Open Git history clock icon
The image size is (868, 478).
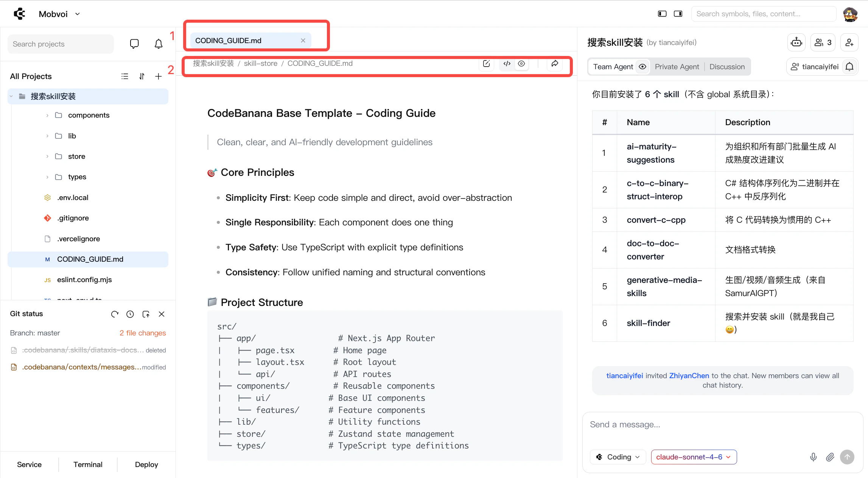coord(130,314)
